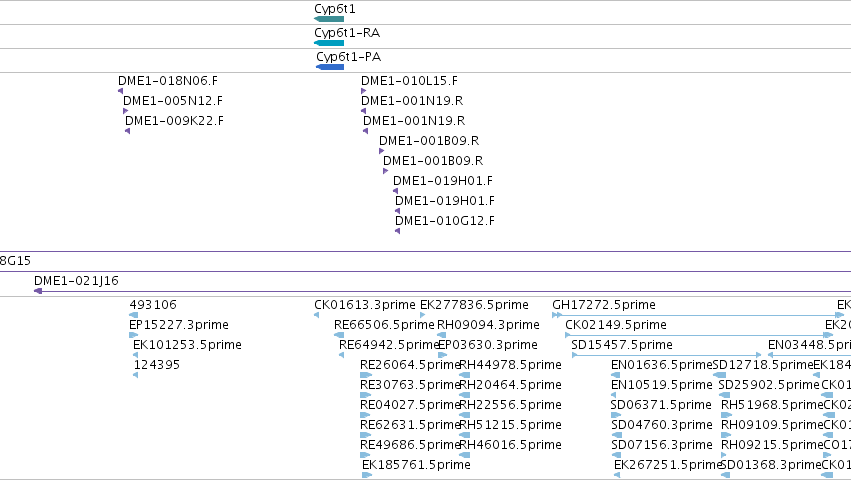Click the RH09094.3prime glyph
The height and width of the screenshot is (480, 851).
click(x=441, y=335)
